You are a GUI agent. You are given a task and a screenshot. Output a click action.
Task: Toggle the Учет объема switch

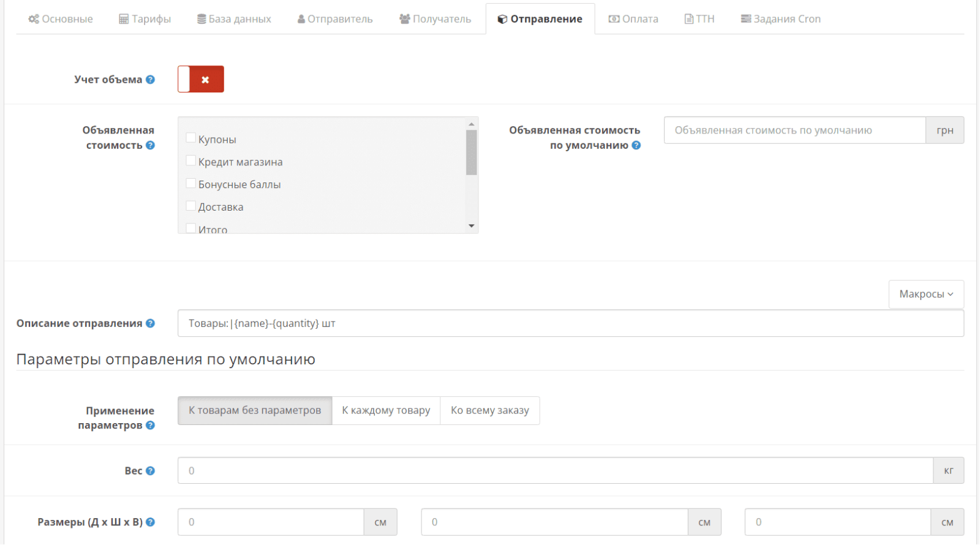201,79
